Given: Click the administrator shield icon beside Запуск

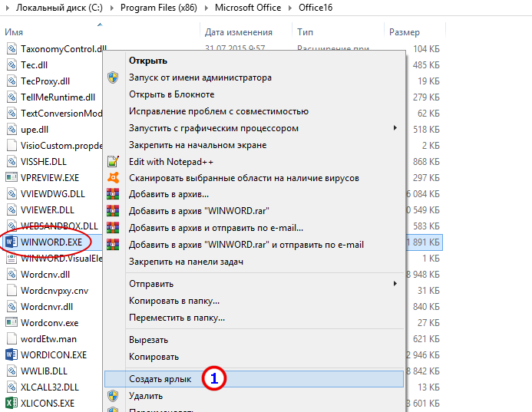Looking at the screenshot, I should [x=113, y=77].
